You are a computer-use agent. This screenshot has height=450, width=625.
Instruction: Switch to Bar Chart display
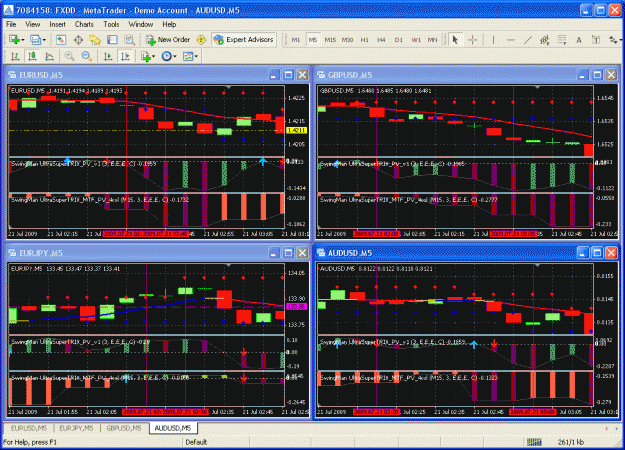15,57
